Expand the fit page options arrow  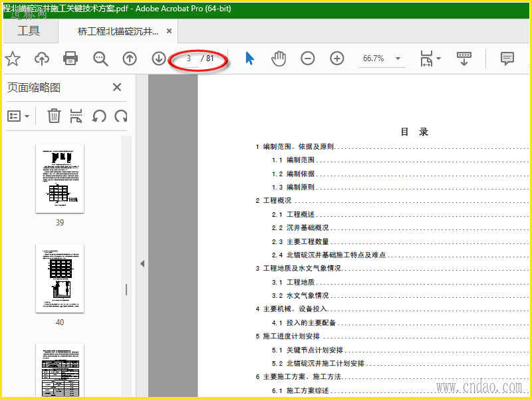click(438, 59)
